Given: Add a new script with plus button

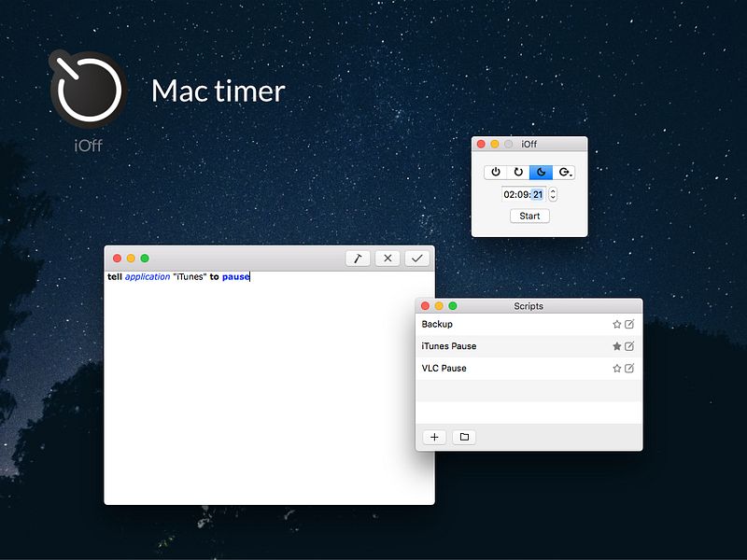Looking at the screenshot, I should 434,437.
